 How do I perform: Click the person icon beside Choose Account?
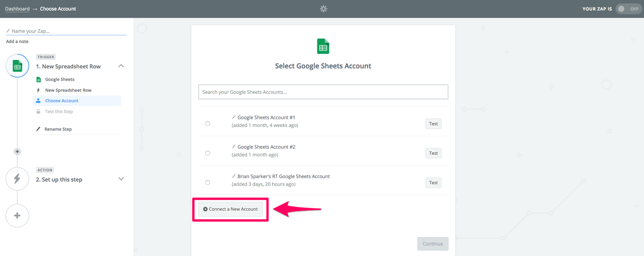38,100
